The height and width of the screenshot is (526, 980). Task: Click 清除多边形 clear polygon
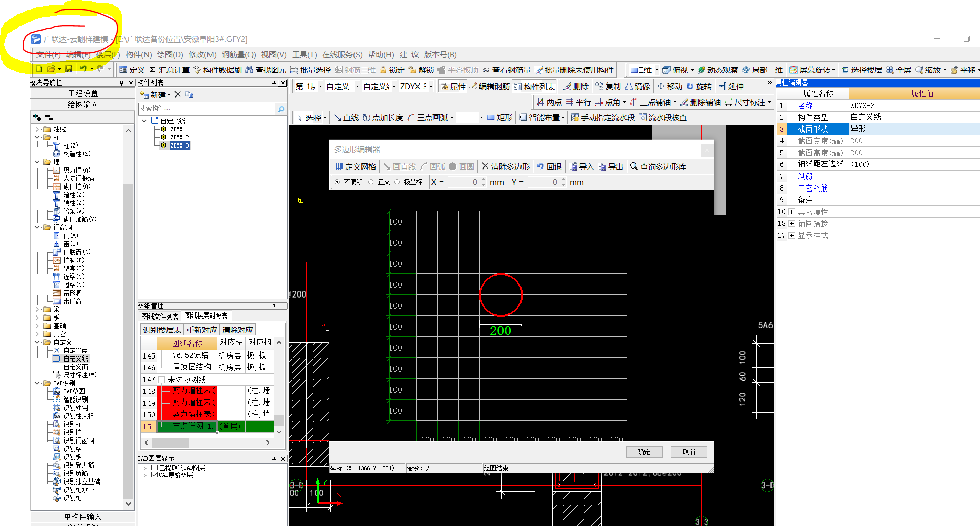(506, 166)
